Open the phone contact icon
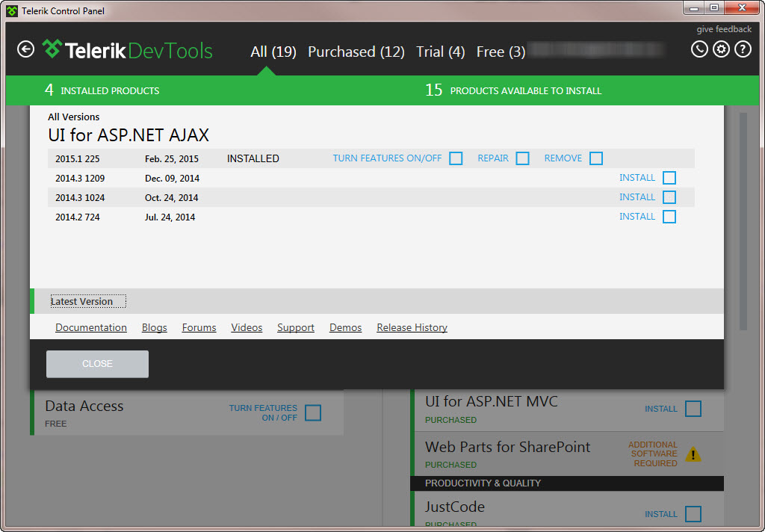 point(699,49)
